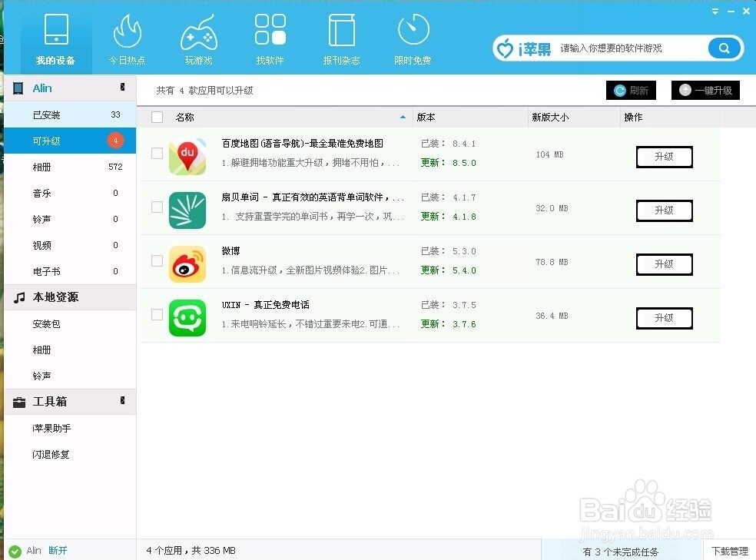
Task: Toggle sort arrow on 名称 column
Action: (x=403, y=117)
